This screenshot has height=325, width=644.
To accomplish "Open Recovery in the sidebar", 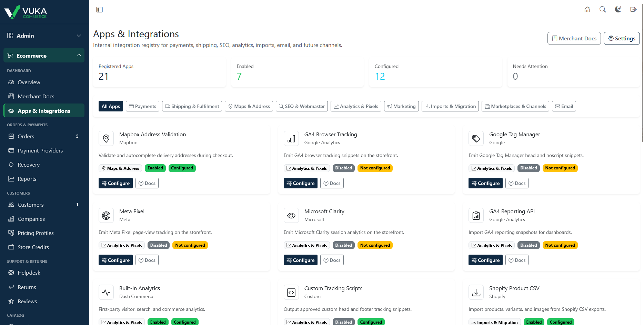I will (x=44, y=165).
